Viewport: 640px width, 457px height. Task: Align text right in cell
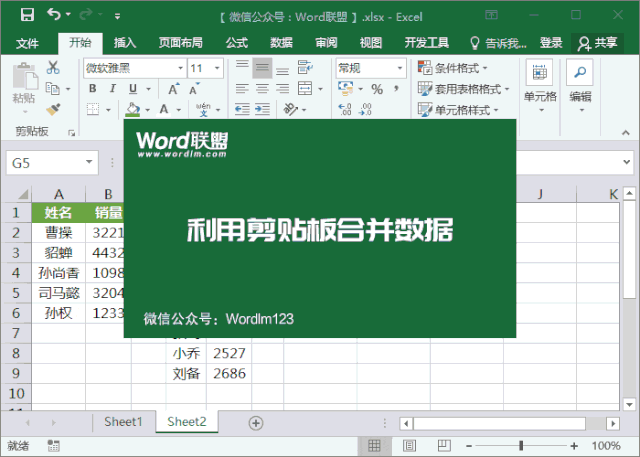pos(282,89)
